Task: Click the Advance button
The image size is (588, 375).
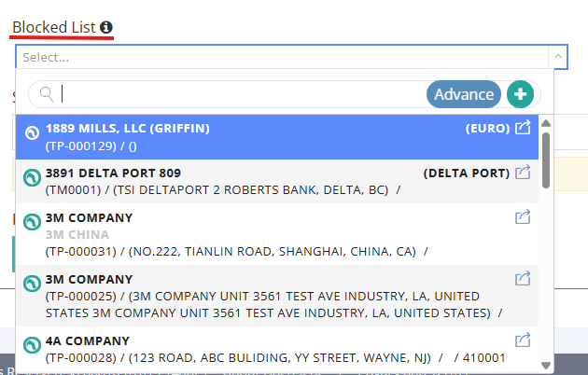Action: tap(464, 94)
